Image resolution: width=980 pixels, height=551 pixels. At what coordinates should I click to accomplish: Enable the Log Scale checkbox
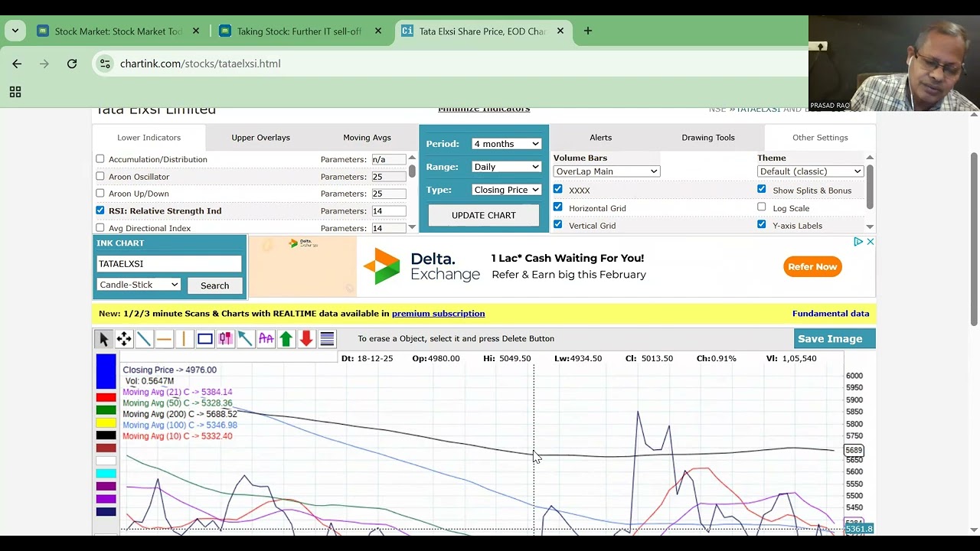762,207
